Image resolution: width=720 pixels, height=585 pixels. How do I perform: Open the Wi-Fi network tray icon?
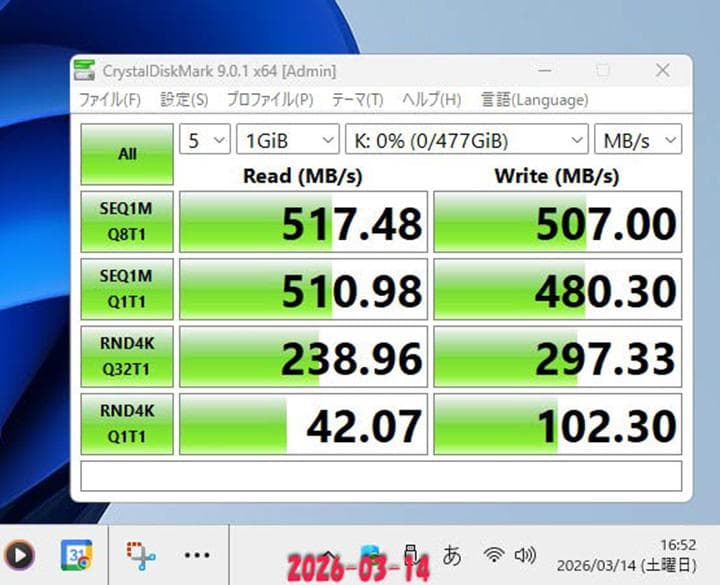[x=494, y=555]
